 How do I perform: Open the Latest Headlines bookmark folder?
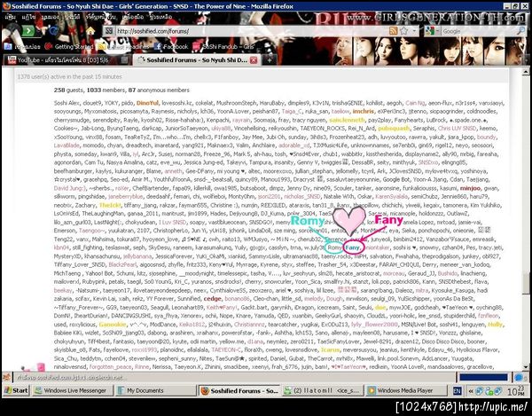pos(123,46)
